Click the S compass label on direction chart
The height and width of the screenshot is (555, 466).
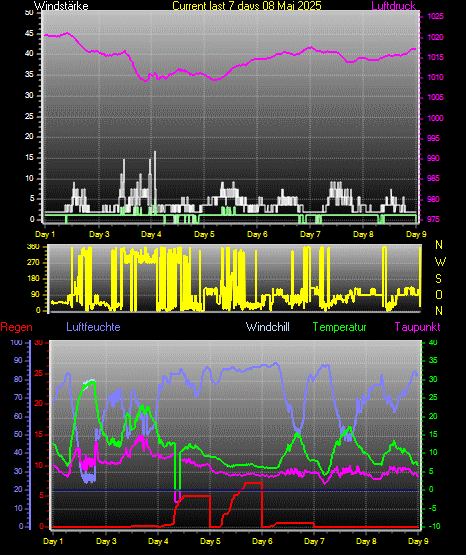438,279
